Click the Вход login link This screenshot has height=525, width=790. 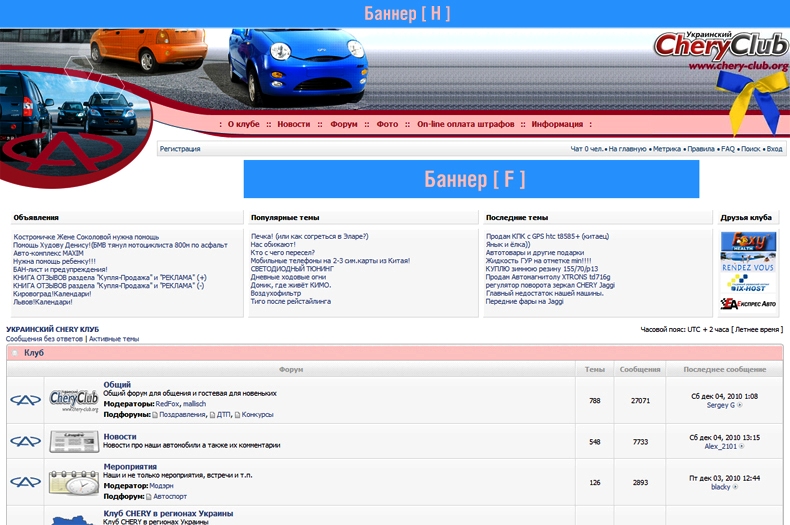(774, 149)
